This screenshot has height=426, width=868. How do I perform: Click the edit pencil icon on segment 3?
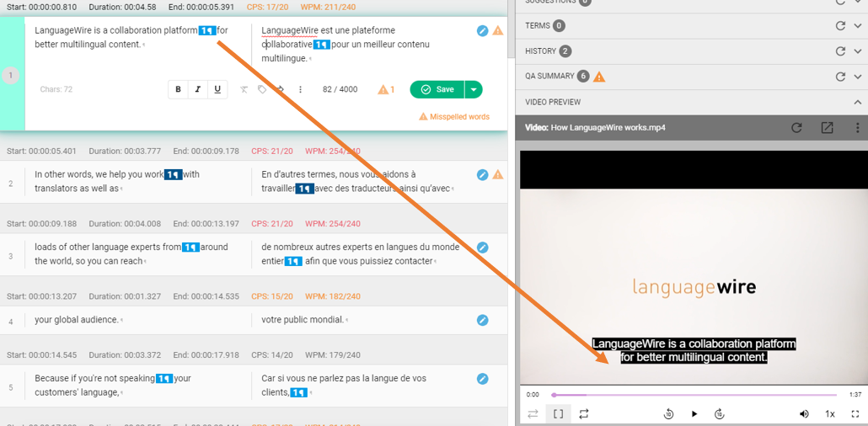(x=483, y=248)
